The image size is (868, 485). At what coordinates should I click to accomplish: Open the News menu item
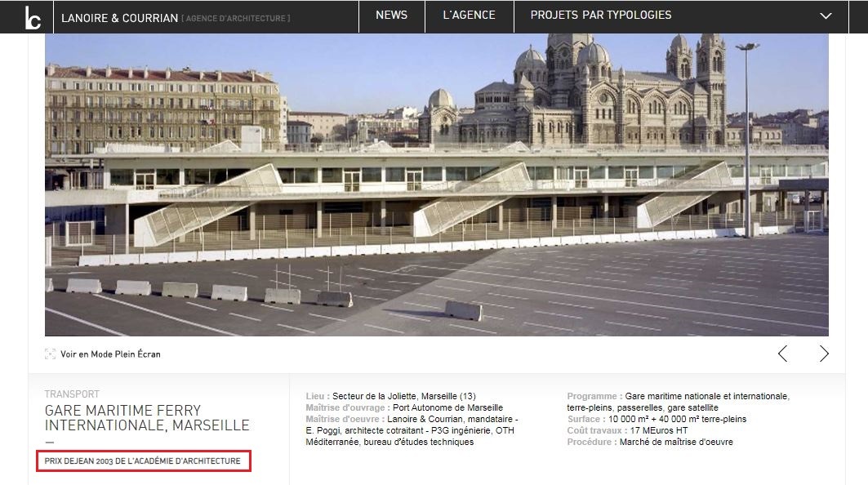tap(391, 16)
